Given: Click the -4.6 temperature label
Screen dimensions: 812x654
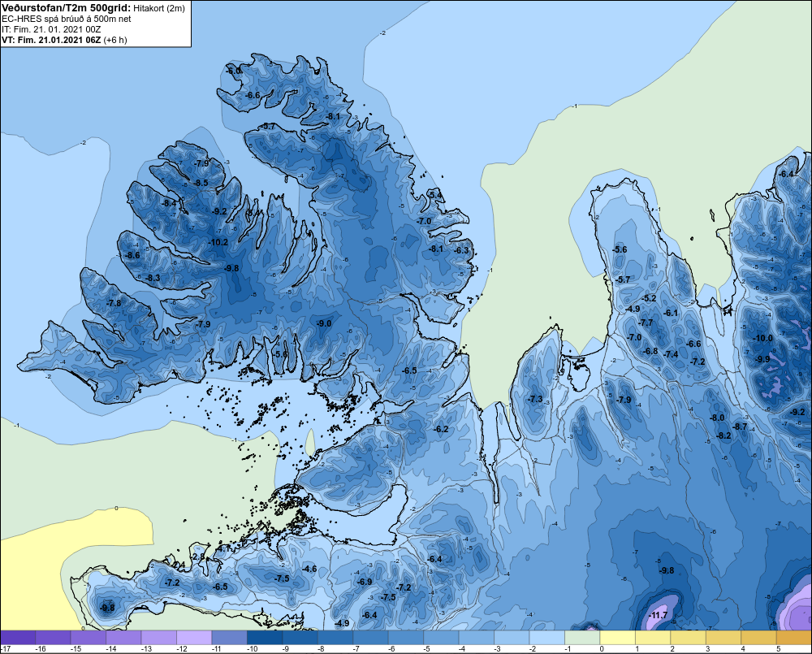Looking at the screenshot, I should pos(309,569).
